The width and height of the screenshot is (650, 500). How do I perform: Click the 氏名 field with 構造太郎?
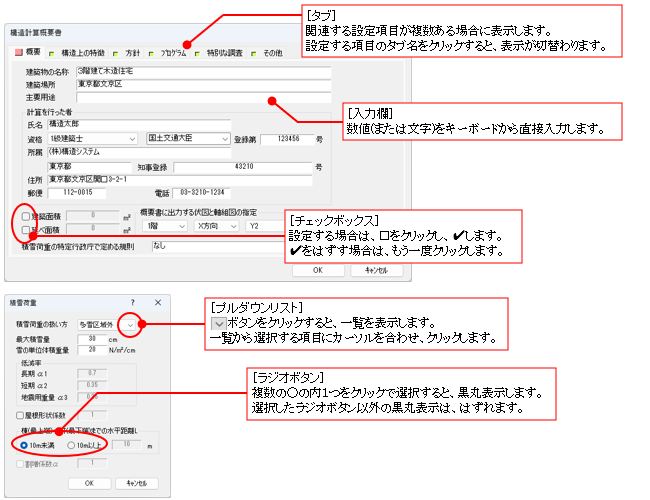point(139,124)
